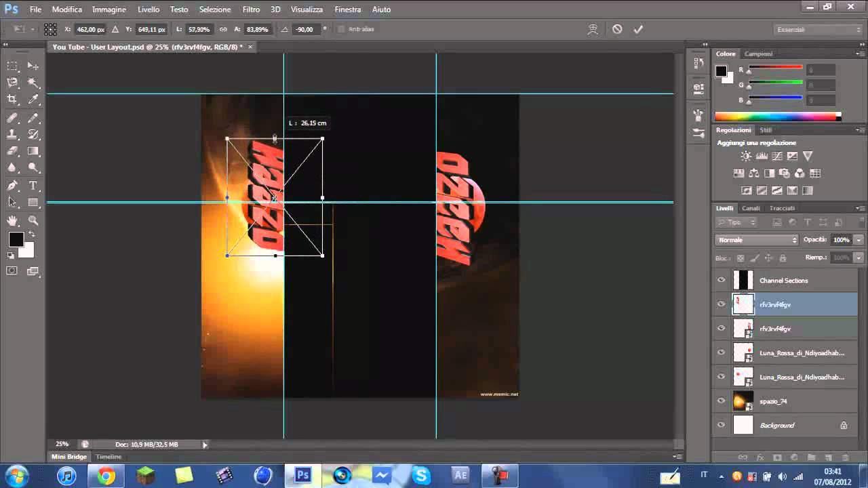868x488 pixels.
Task: Select the Pen tool
Action: 12,186
